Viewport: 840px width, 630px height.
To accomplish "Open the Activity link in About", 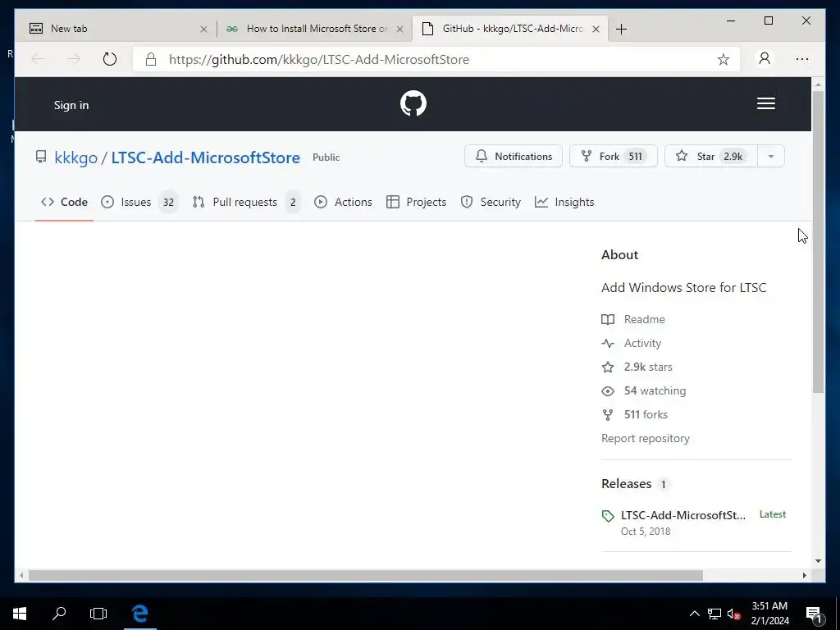I will coord(632,343).
